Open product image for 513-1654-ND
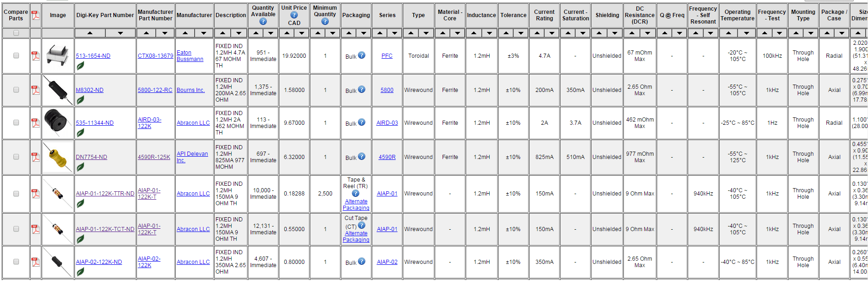The width and height of the screenshot is (868, 281). click(x=58, y=55)
